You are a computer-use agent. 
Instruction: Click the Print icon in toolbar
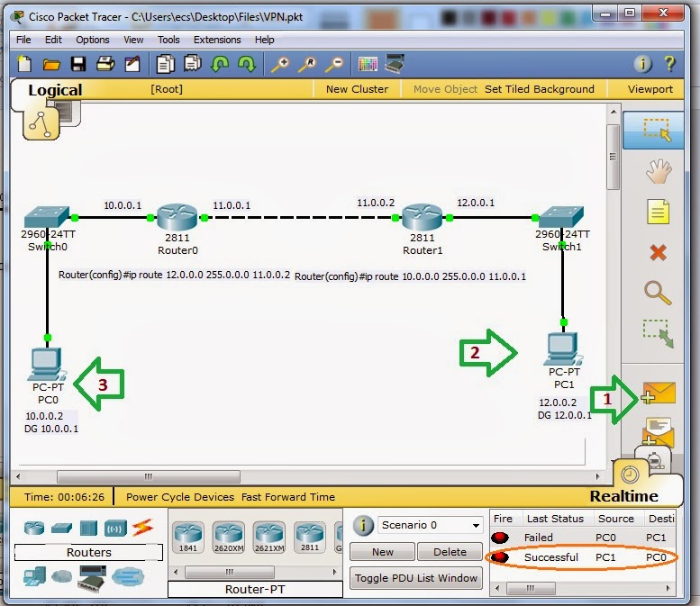pos(105,64)
